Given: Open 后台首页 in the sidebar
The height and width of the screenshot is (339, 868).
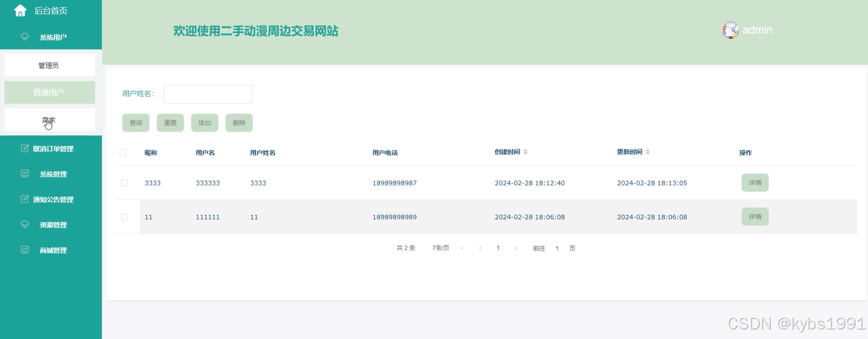Looking at the screenshot, I should click(51, 11).
